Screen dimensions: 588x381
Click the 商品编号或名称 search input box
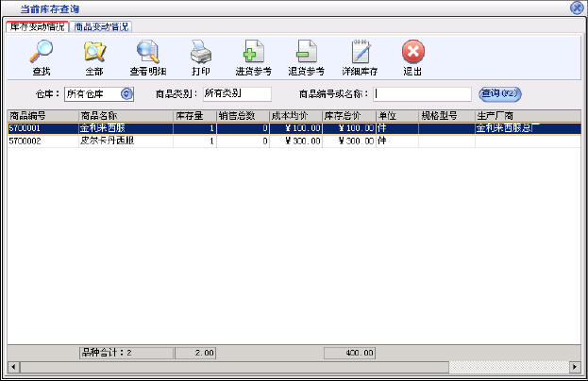coord(422,93)
